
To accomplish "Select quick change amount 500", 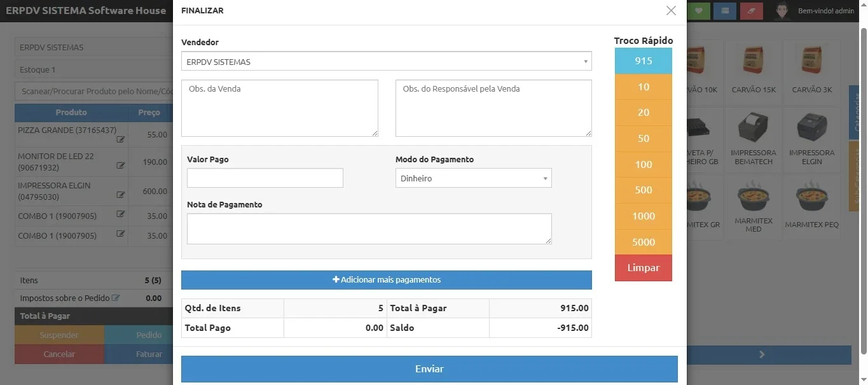I will click(644, 190).
